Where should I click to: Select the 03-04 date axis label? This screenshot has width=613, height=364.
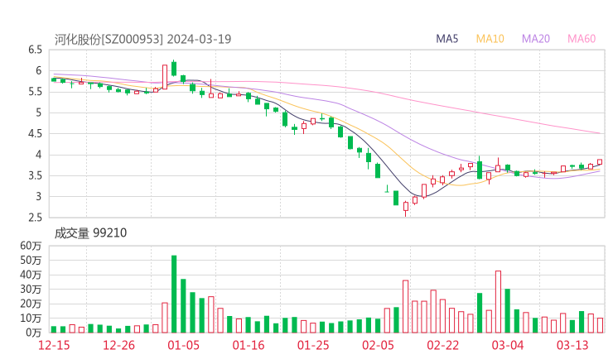point(508,345)
